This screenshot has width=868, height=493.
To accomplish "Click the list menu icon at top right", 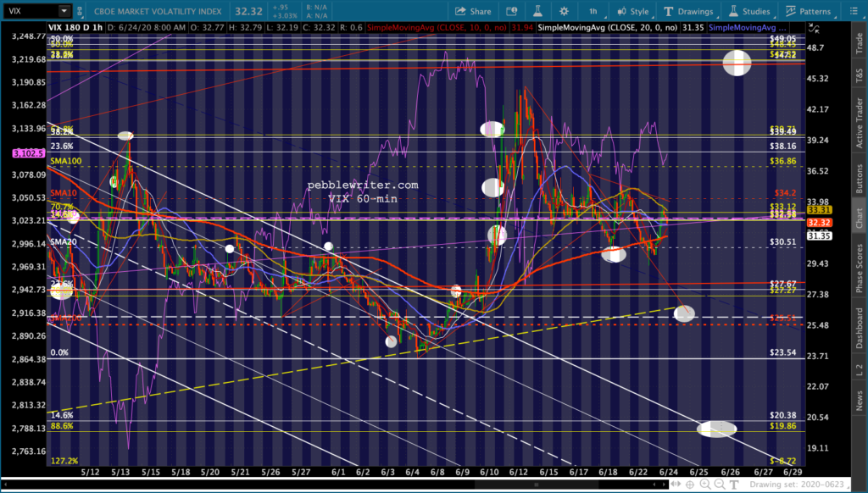I will pos(854,11).
